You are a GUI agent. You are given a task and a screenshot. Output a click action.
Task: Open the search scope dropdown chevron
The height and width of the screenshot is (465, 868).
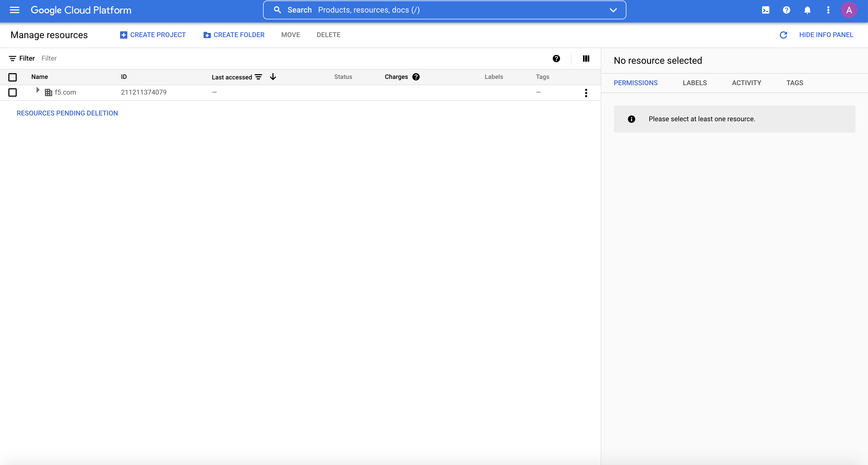tap(613, 10)
